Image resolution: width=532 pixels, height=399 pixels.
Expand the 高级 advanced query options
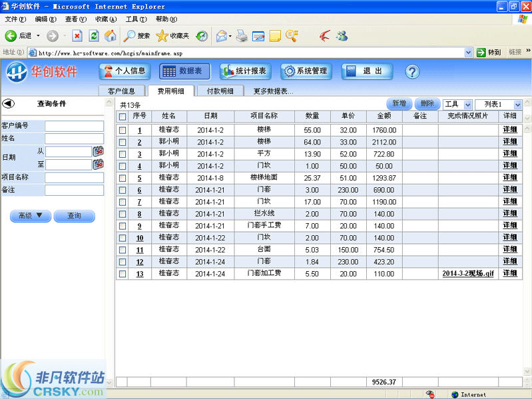pos(31,216)
